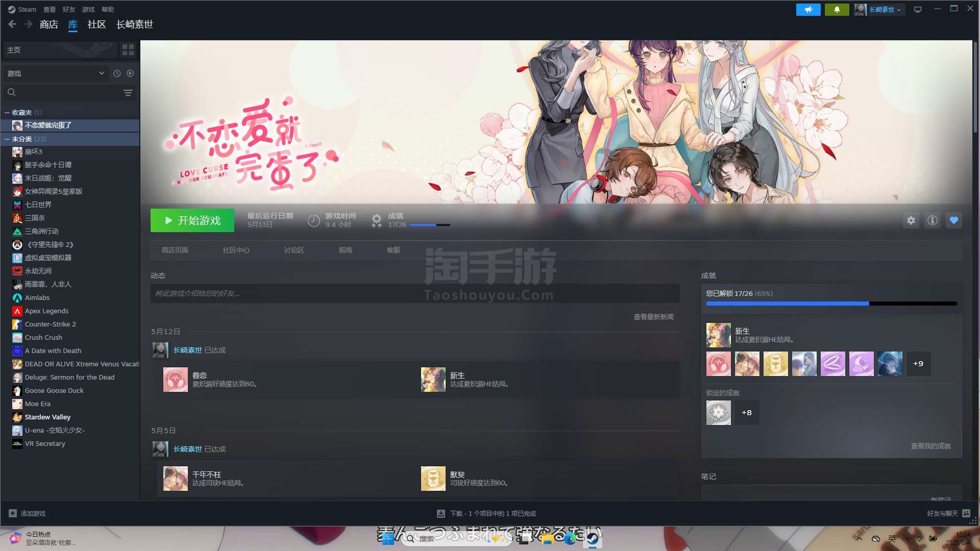Screen dimensions: 980x551
Task: Open the notifications bell
Action: [837, 9]
